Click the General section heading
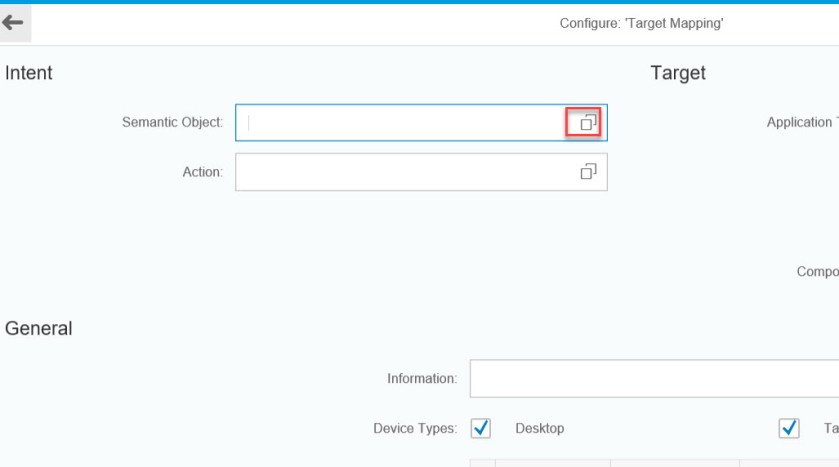The image size is (839, 467). pyautogui.click(x=39, y=328)
